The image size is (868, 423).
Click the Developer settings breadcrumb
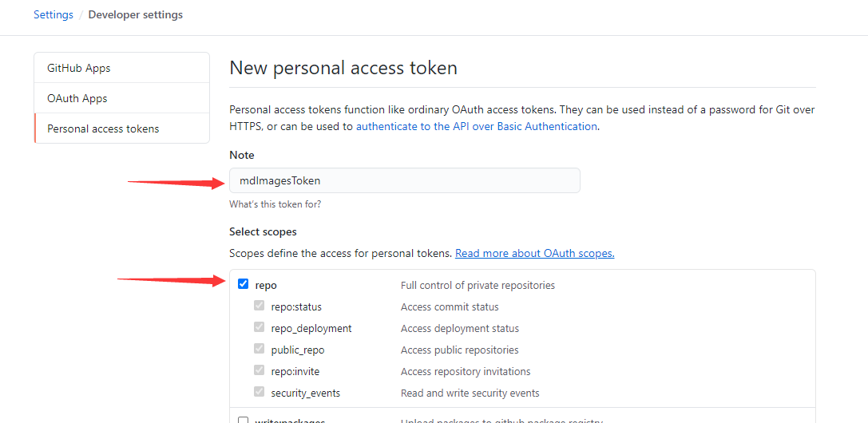135,14
